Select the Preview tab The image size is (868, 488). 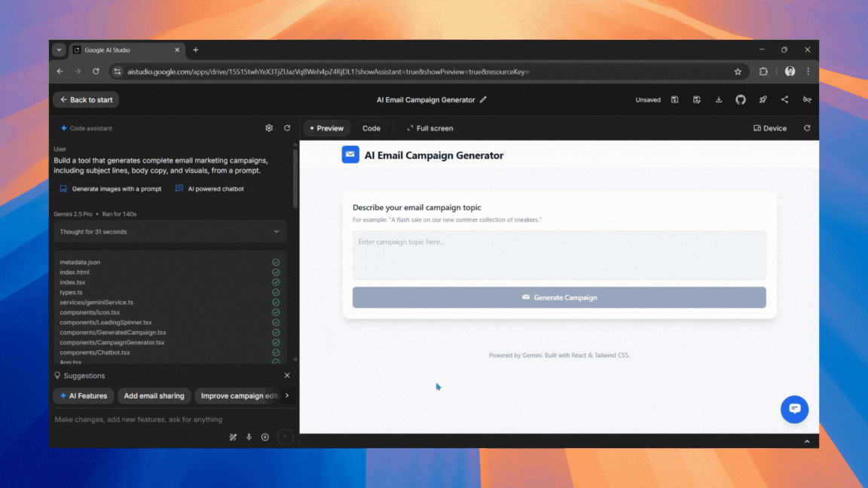click(326, 128)
